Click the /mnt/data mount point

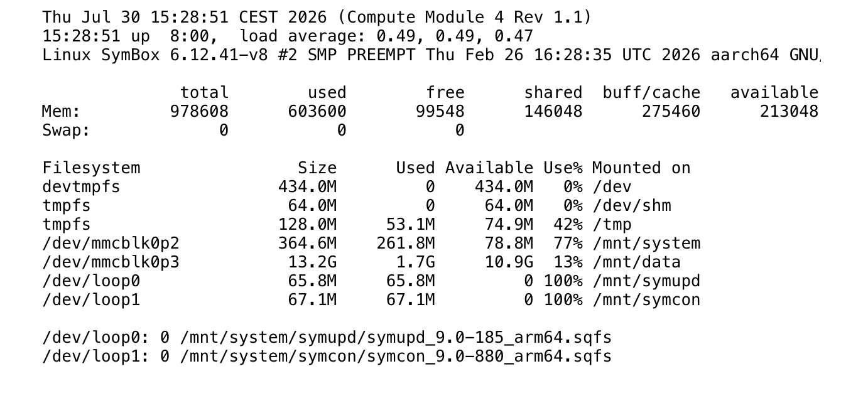[x=636, y=262]
